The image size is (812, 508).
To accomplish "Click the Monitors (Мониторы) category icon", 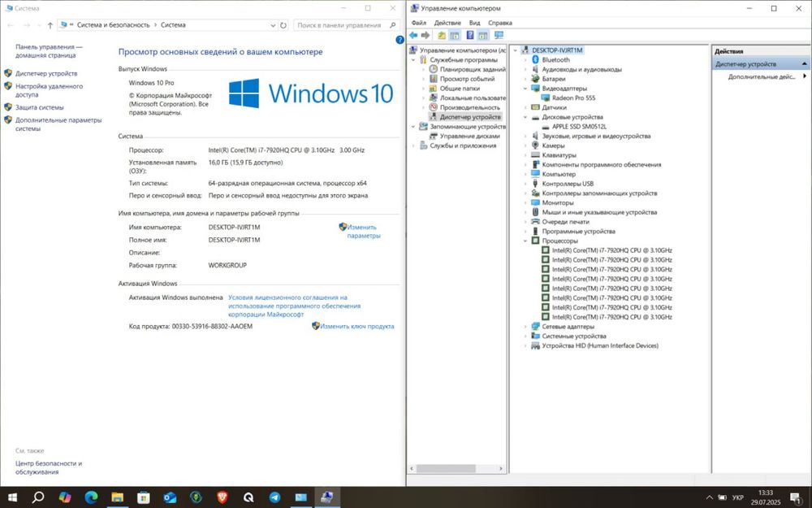I will (535, 202).
